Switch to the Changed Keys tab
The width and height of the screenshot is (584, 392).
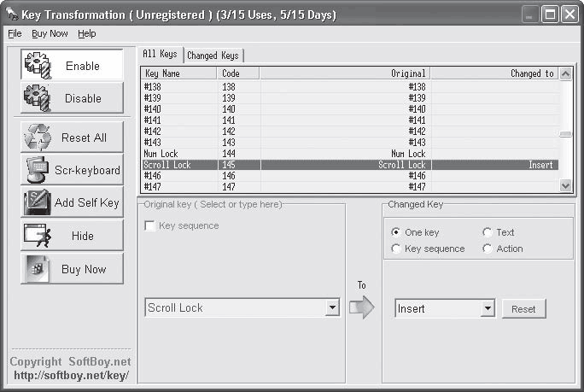pos(213,56)
